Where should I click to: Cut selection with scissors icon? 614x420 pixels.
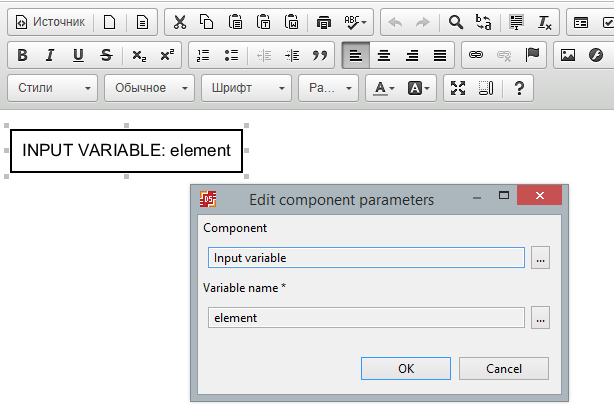click(180, 22)
